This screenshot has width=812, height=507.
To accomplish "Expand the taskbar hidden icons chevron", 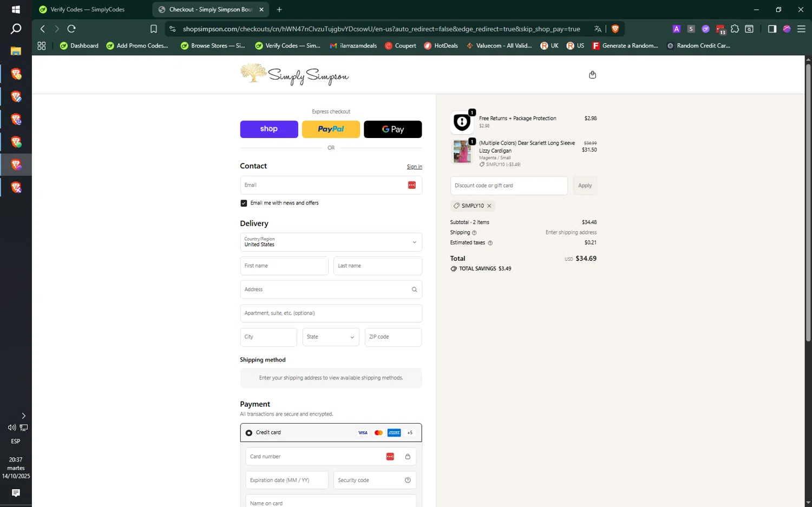I will pyautogui.click(x=23, y=416).
